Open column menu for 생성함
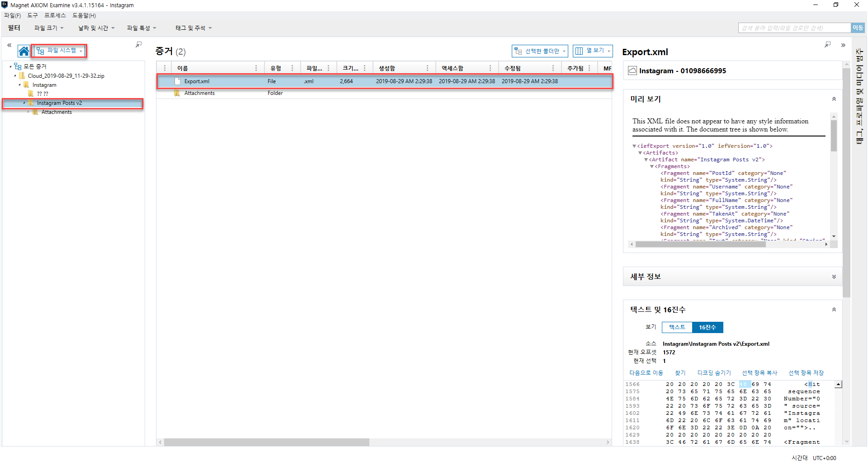This screenshot has width=868, height=470. click(427, 68)
